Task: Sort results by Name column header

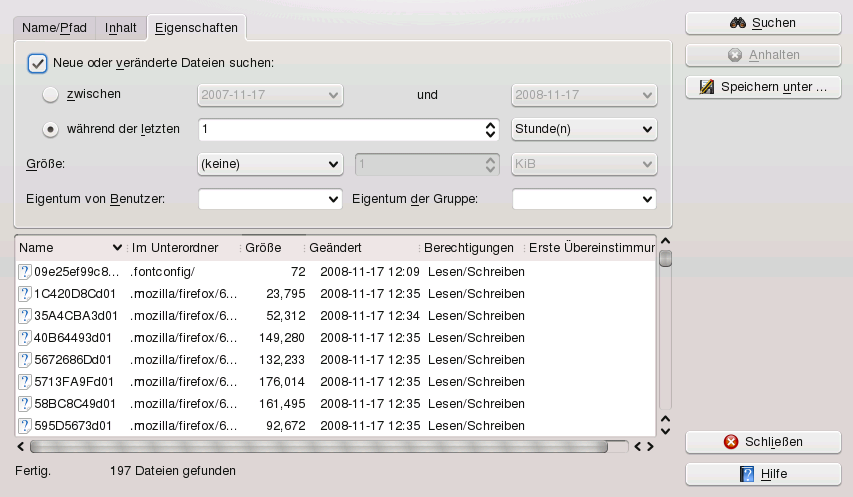Action: point(71,248)
